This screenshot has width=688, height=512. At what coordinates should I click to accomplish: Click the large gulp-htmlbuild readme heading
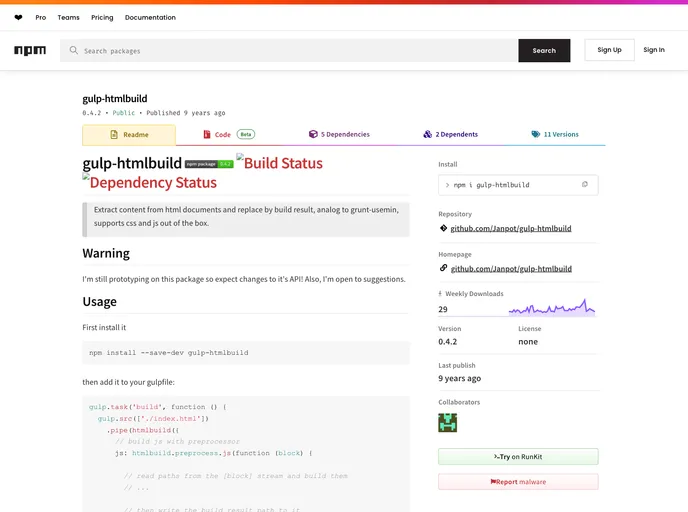tap(132, 163)
